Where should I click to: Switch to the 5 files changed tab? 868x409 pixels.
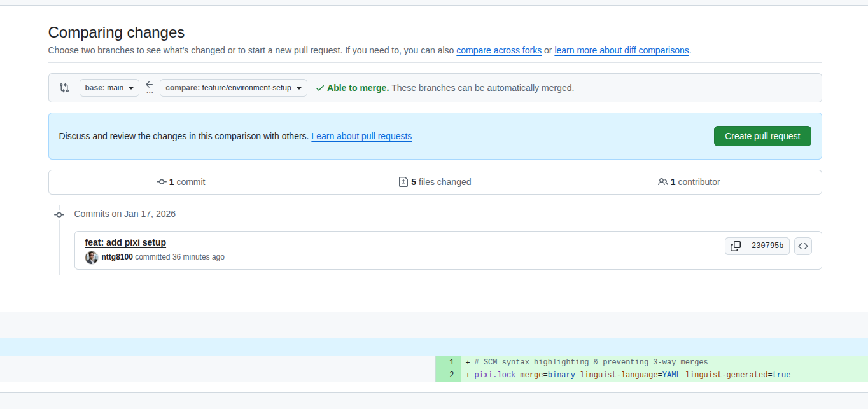435,182
